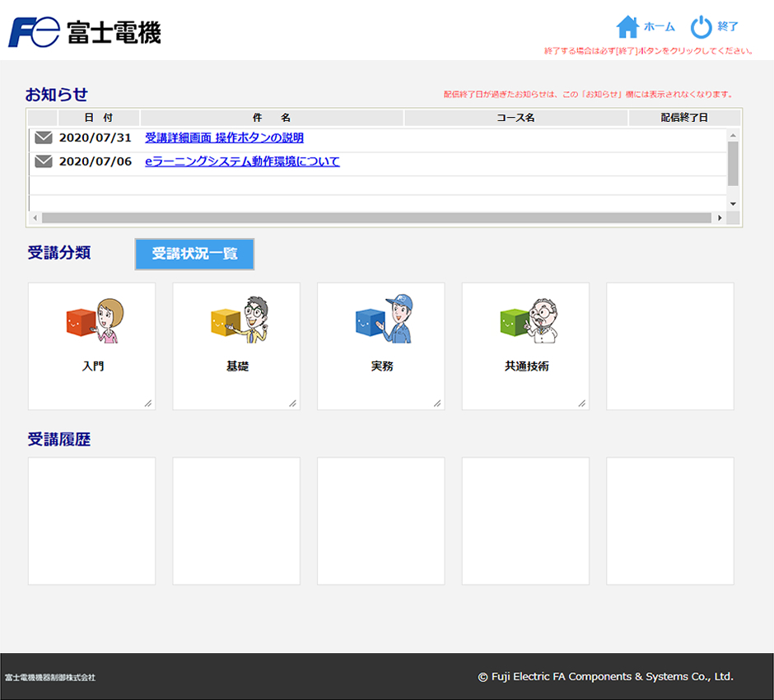Click the resize corner icon on 入門 card

click(148, 404)
